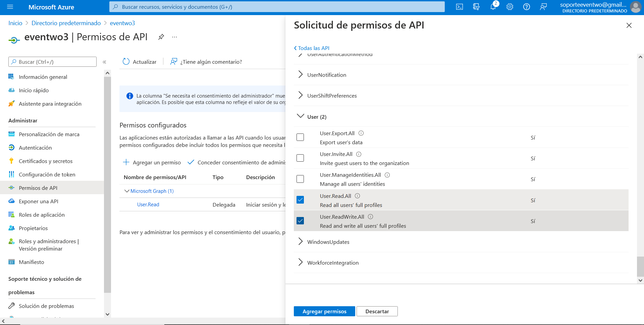Click the feedback icon beside ¿Tiene algún comentario?
The width and height of the screenshot is (644, 325).
[x=174, y=62]
